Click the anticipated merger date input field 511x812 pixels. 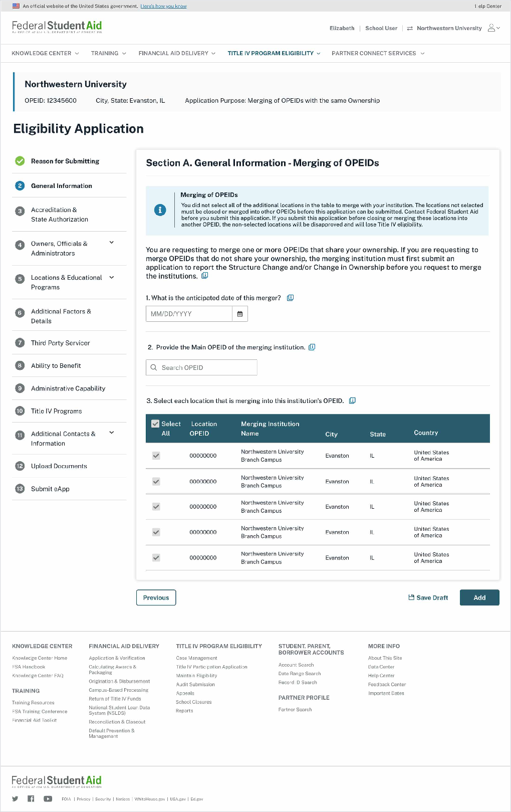pyautogui.click(x=189, y=314)
